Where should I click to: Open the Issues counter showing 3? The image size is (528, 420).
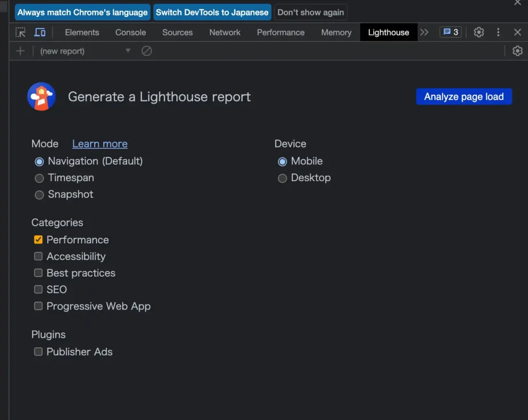pos(450,32)
